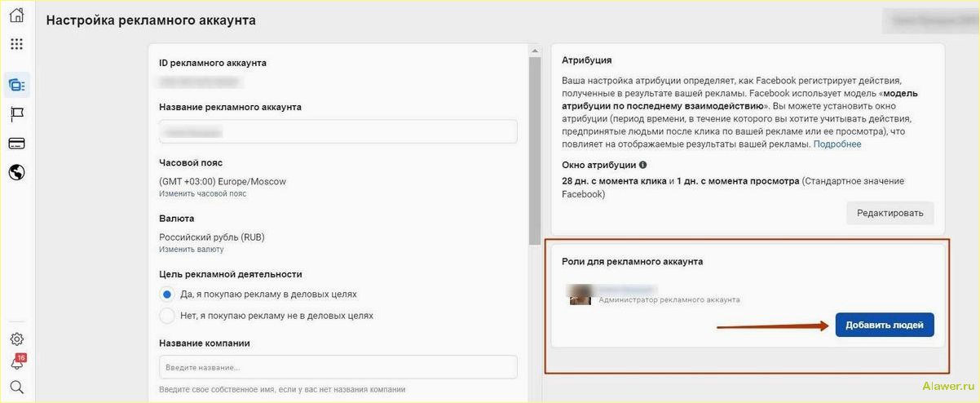
Task: Open the all tools grid menu icon
Action: [16, 44]
